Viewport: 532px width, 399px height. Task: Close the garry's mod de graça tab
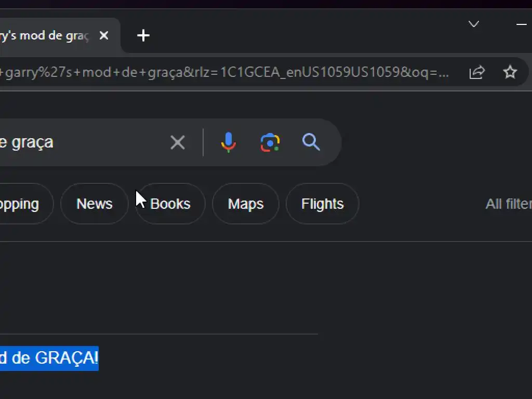click(104, 35)
